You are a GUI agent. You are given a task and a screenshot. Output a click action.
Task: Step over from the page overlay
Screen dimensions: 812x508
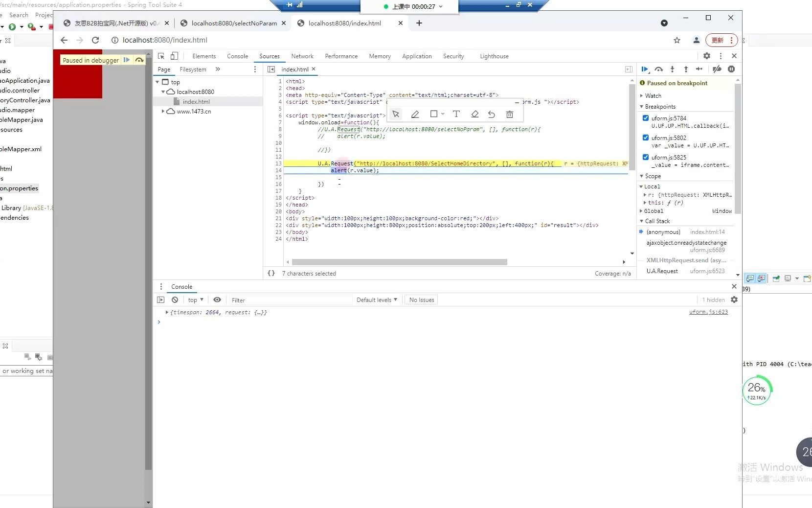(x=139, y=60)
